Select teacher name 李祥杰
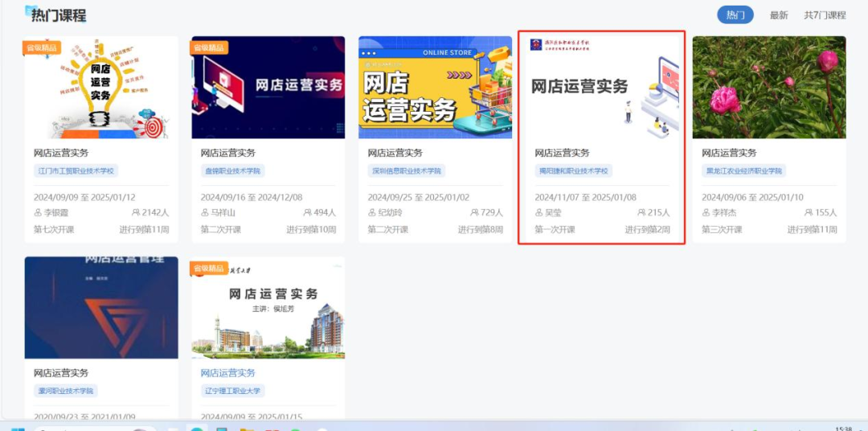 (x=724, y=213)
